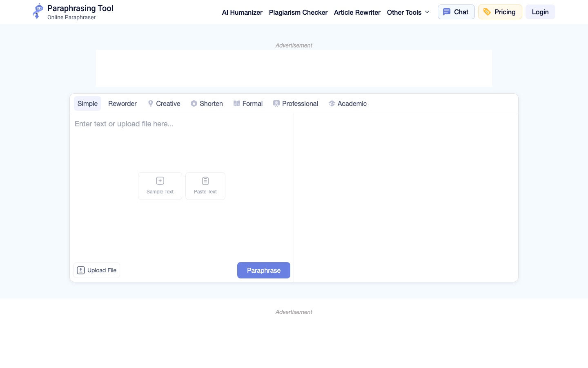Choose the Shorten mode tab

click(207, 103)
